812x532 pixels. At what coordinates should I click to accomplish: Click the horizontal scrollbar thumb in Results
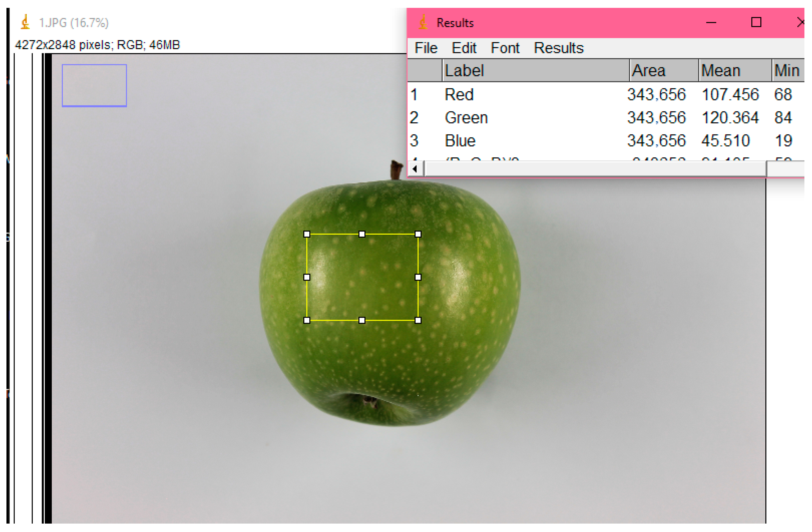coord(595,169)
